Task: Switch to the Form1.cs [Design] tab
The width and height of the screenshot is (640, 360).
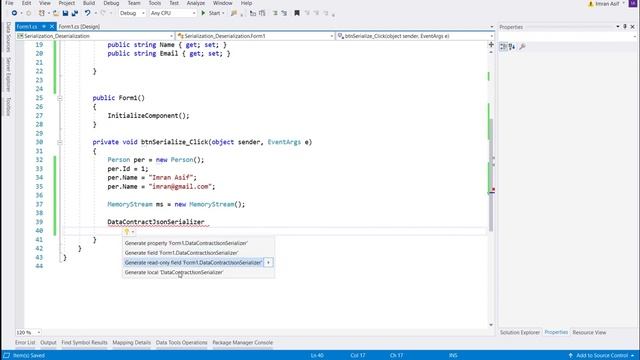Action: coord(79,27)
